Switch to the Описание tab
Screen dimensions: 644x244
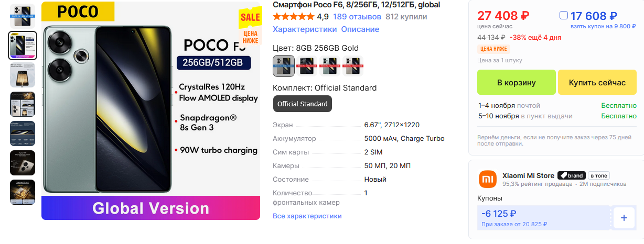coord(360,29)
